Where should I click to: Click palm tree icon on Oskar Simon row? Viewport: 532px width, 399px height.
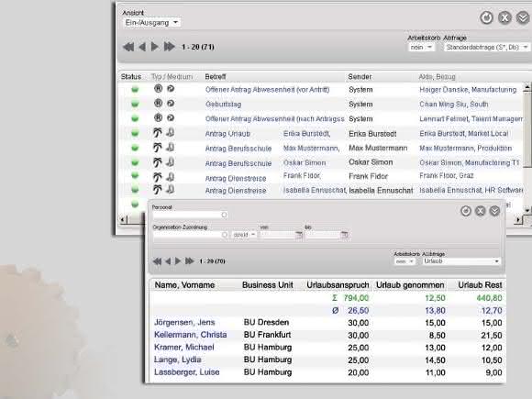[x=157, y=162]
